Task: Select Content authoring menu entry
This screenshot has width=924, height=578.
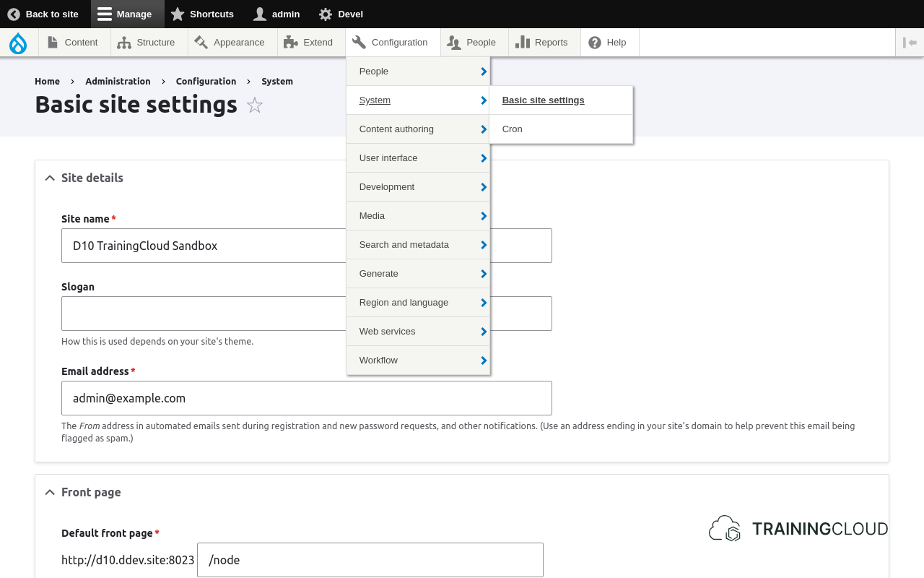Action: tap(418, 129)
